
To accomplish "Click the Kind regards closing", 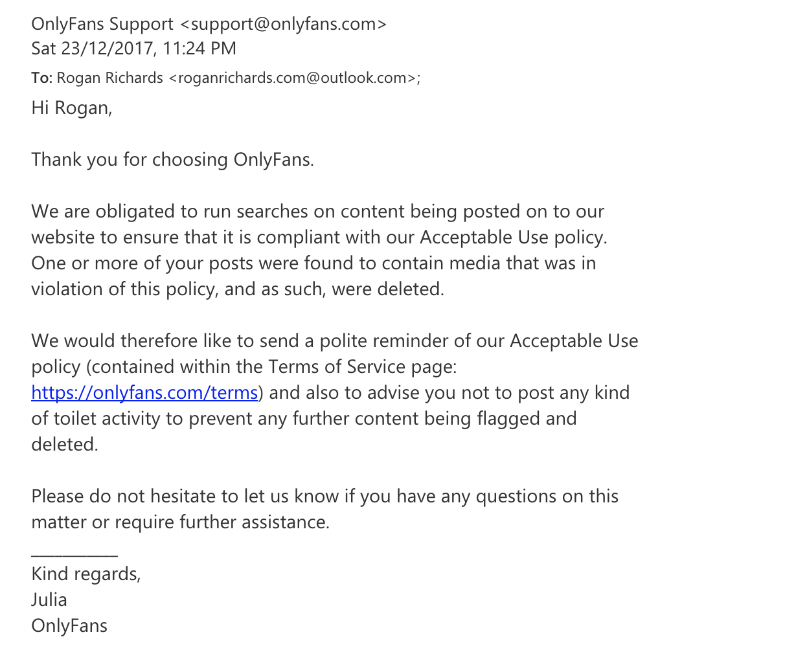I will click(x=86, y=574).
